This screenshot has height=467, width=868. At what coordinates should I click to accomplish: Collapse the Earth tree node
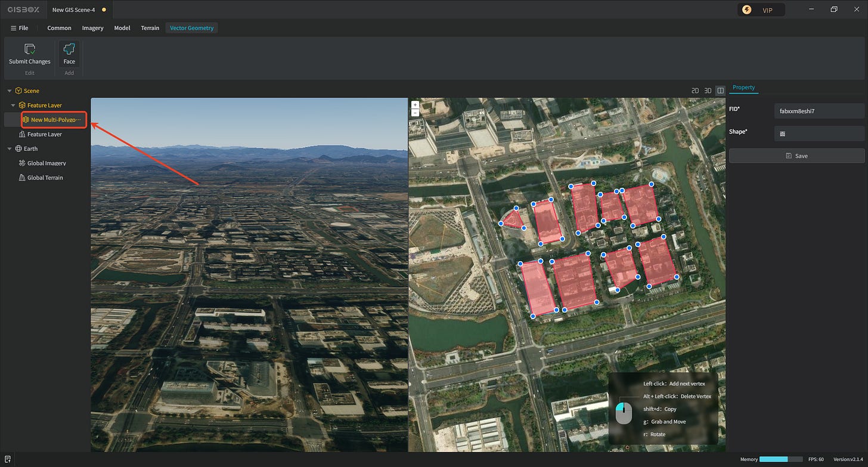(x=10, y=149)
